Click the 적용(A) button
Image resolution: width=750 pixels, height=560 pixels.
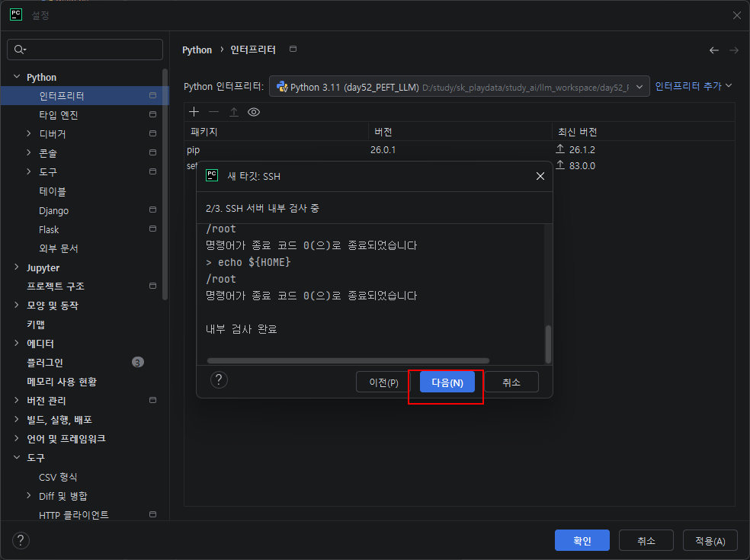pyautogui.click(x=710, y=540)
